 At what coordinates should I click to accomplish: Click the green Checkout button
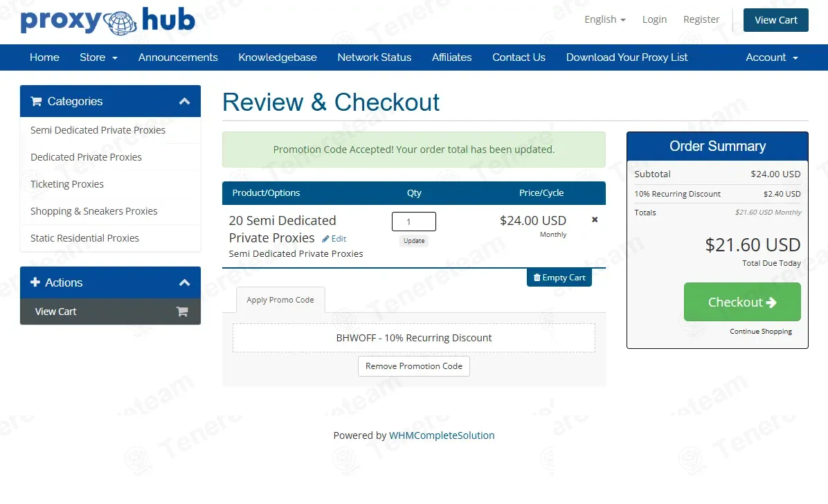pyautogui.click(x=742, y=302)
